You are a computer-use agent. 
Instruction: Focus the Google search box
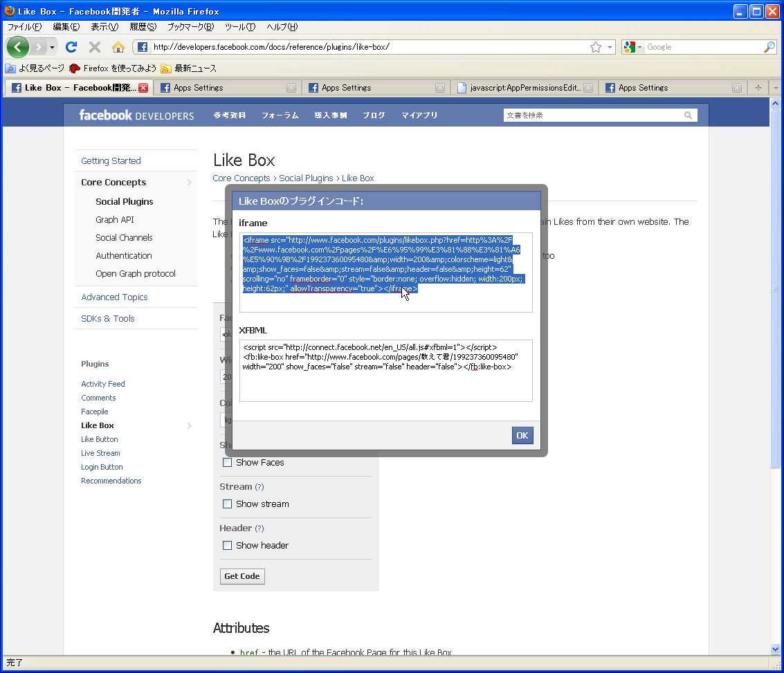click(x=704, y=47)
